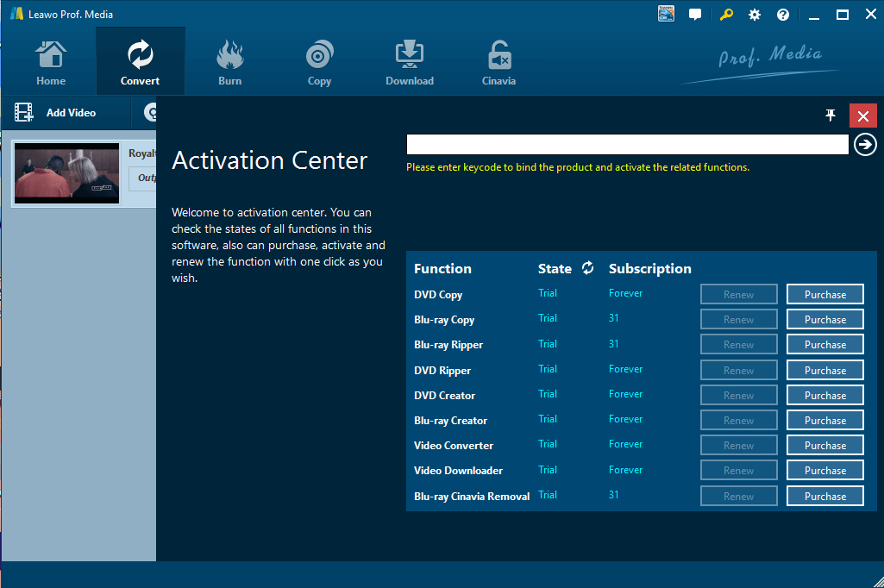Click Renew for DVD Ripper
The width and height of the screenshot is (884, 588).
coord(738,370)
